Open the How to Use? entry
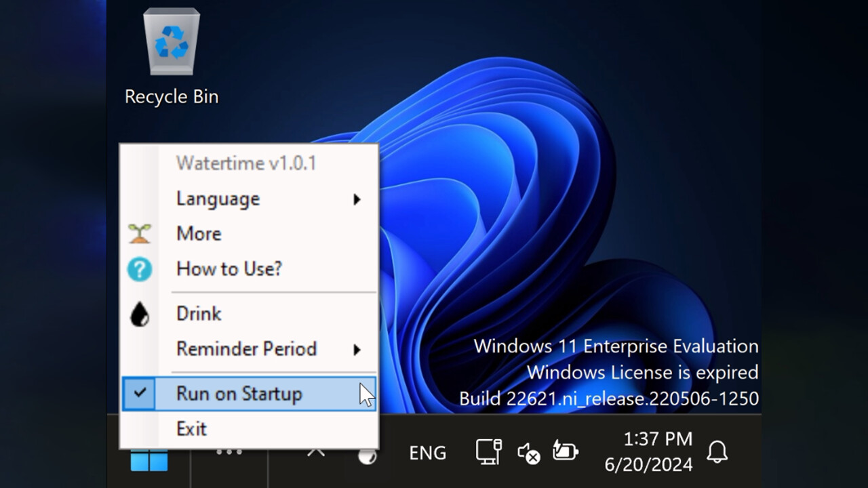 click(229, 269)
